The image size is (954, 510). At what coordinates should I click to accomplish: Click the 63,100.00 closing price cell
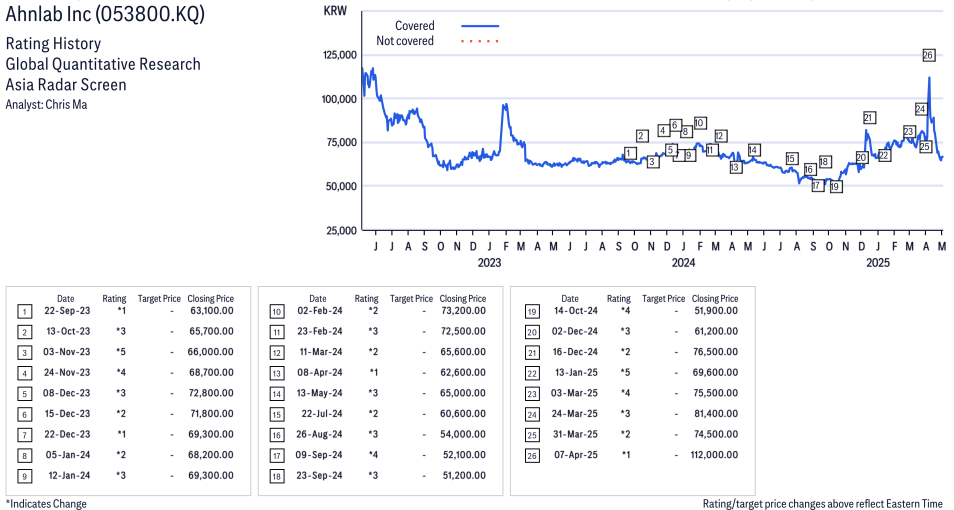(x=211, y=311)
